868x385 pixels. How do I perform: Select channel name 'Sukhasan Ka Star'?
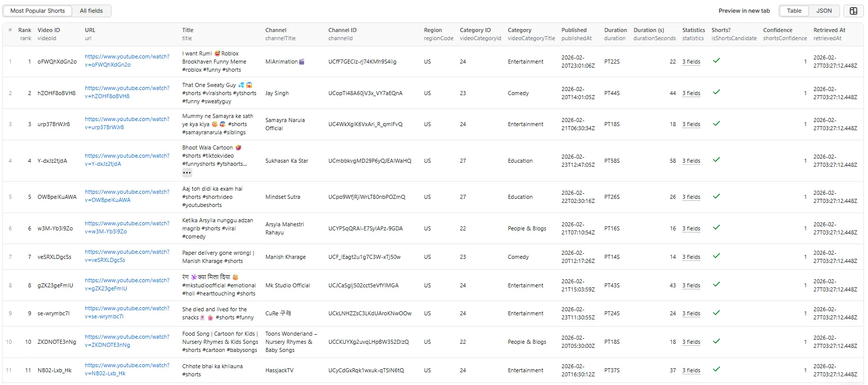click(287, 161)
